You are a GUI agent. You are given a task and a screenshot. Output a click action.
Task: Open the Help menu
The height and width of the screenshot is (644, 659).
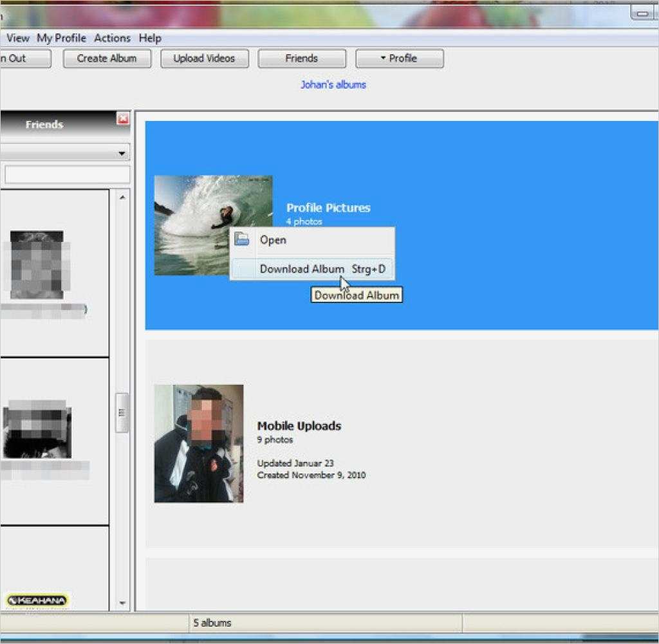150,38
